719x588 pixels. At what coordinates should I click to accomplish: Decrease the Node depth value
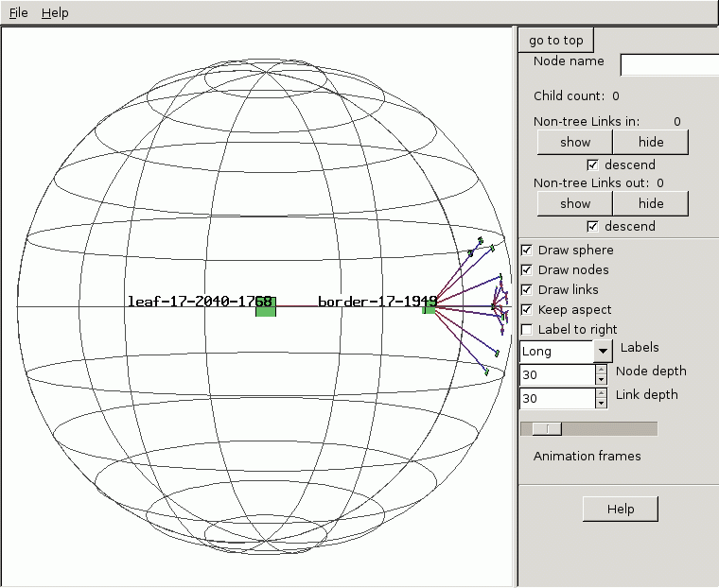pyautogui.click(x=601, y=380)
